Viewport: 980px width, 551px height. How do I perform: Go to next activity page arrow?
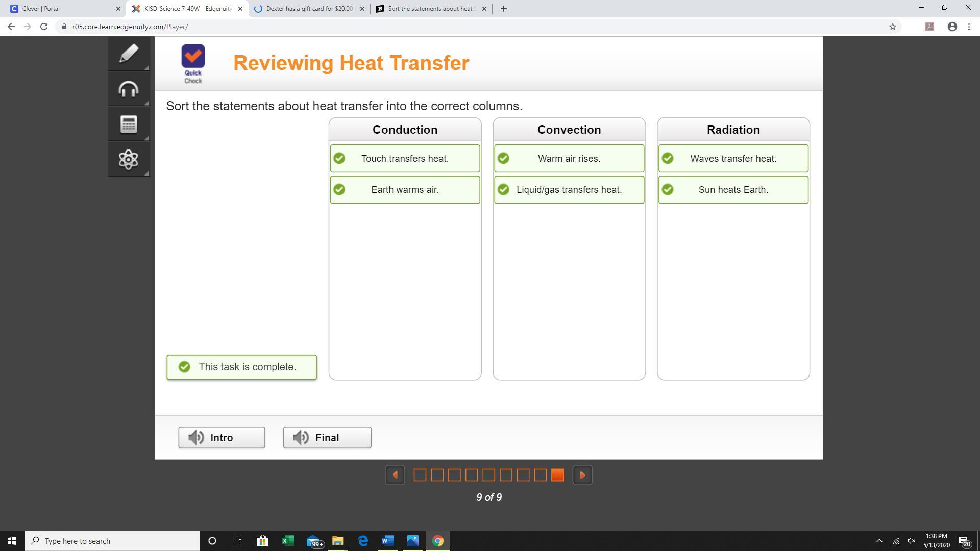coord(582,475)
